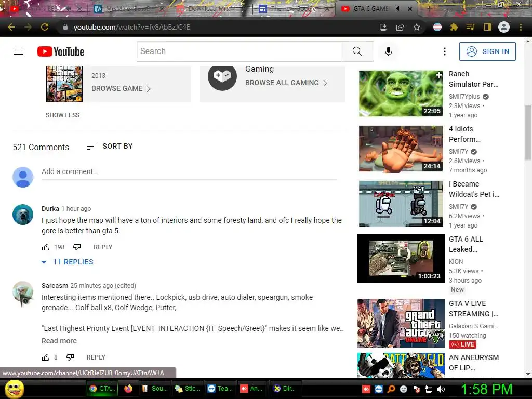Open the Start menu smiley button
The height and width of the screenshot is (399, 532).
pos(14,389)
